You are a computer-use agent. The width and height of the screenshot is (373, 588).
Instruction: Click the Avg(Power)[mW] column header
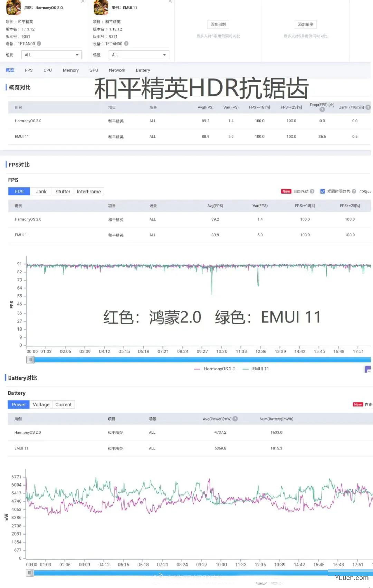217,419
